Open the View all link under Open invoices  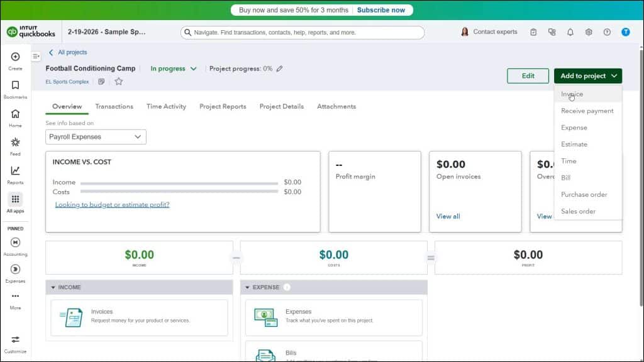coord(448,216)
